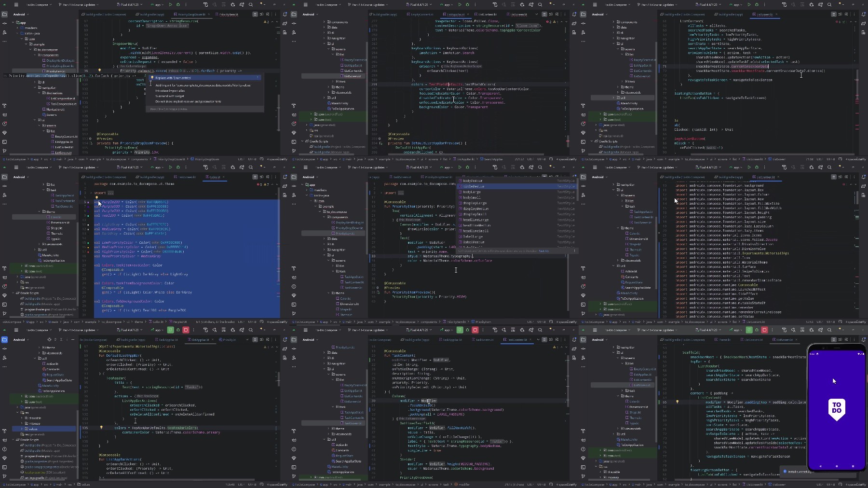
Task: Open the Pixel 4 API 29 device dropdown in the emulator window
Action: pyautogui.click(x=708, y=330)
